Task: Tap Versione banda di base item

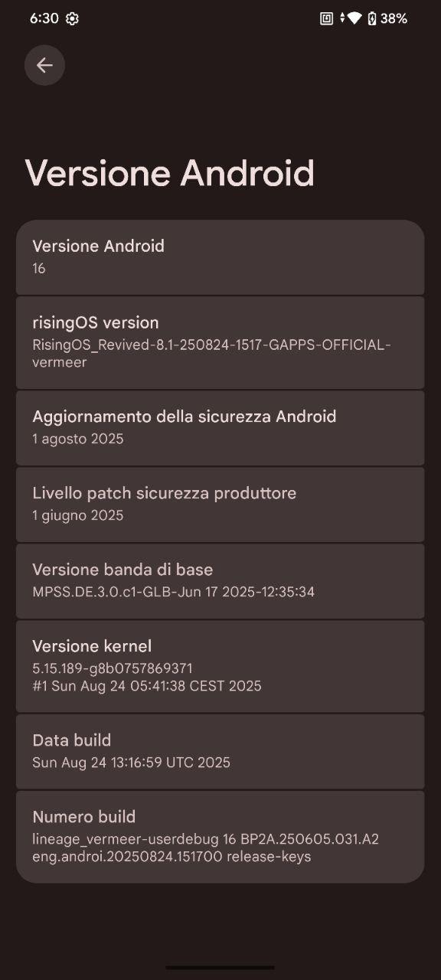Action: click(x=220, y=581)
